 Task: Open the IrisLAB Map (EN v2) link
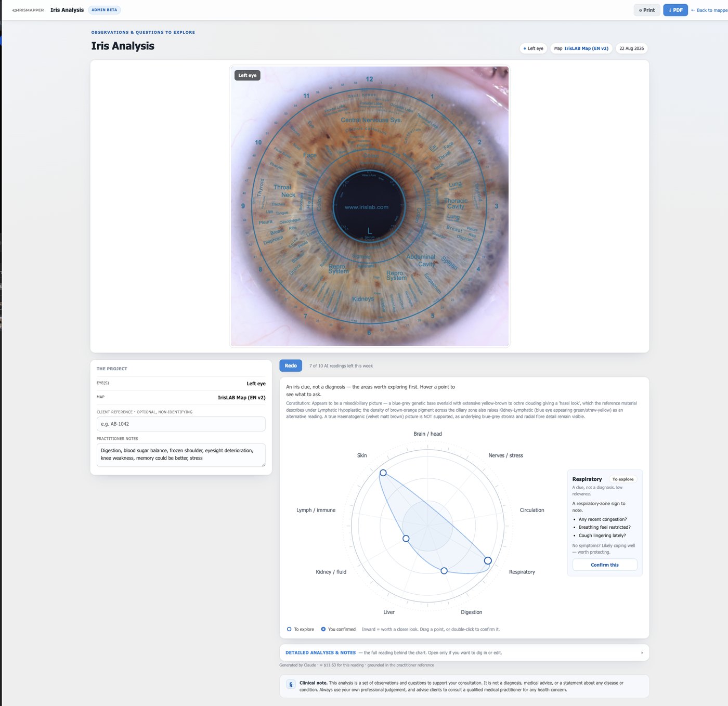586,48
